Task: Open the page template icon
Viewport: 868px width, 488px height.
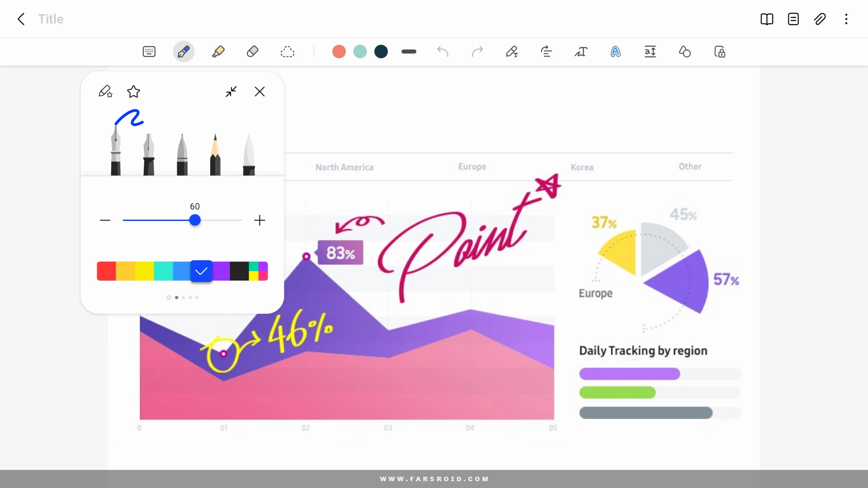Action: pyautogui.click(x=793, y=19)
